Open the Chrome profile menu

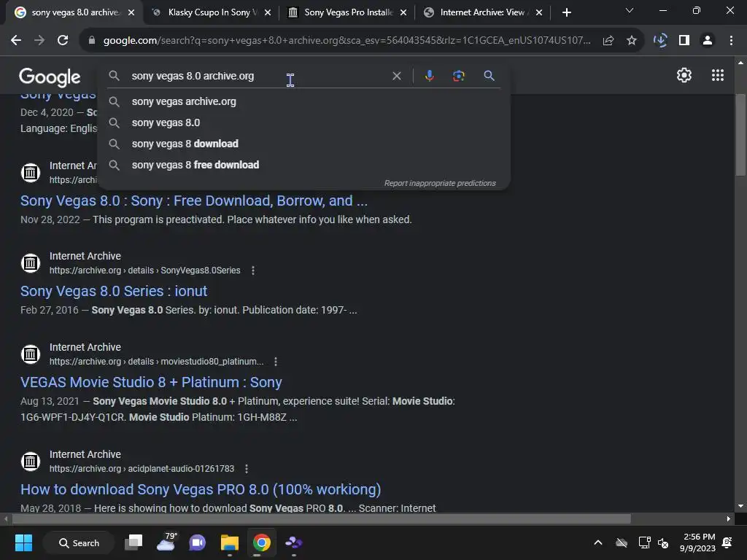[x=708, y=41]
